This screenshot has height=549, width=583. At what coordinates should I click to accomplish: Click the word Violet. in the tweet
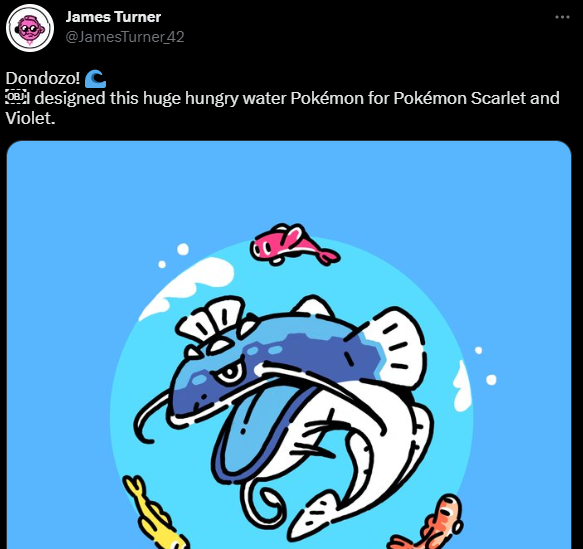point(30,118)
